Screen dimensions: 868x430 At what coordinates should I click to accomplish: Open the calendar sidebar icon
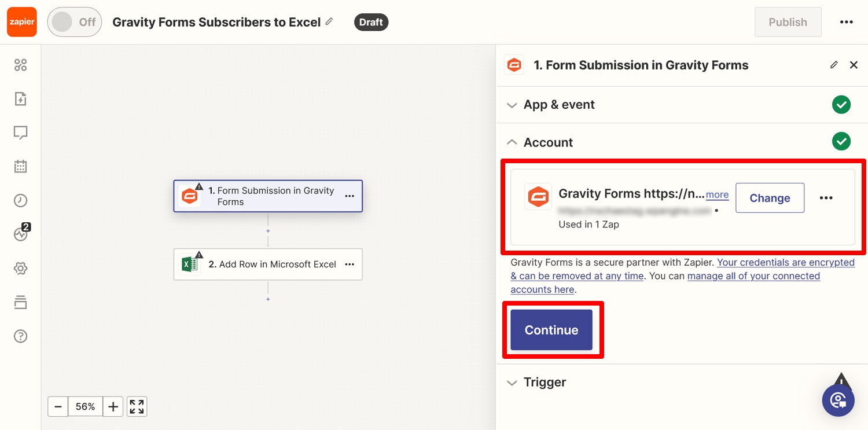pyautogui.click(x=21, y=167)
